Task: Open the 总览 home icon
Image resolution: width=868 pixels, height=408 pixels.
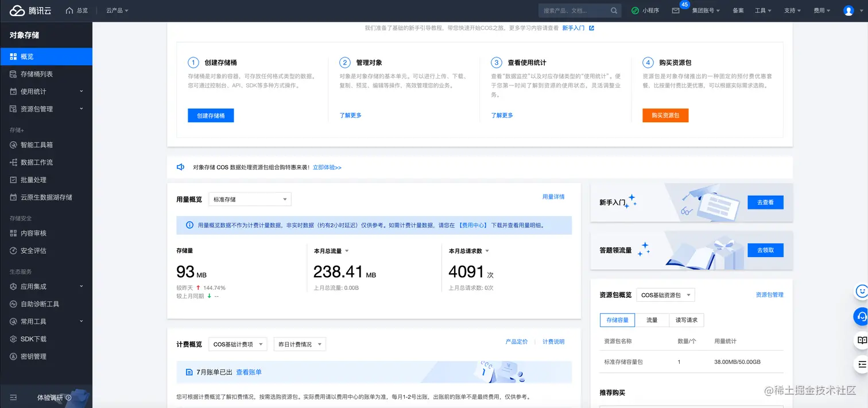Action: (69, 10)
